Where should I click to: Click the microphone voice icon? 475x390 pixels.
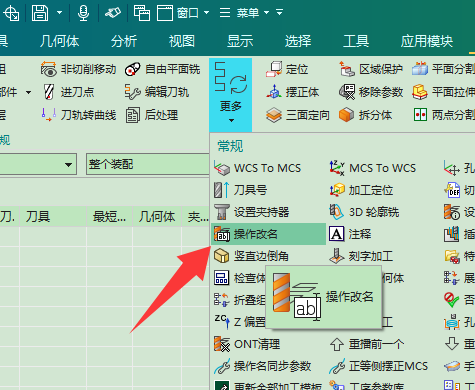pyautogui.click(x=83, y=13)
